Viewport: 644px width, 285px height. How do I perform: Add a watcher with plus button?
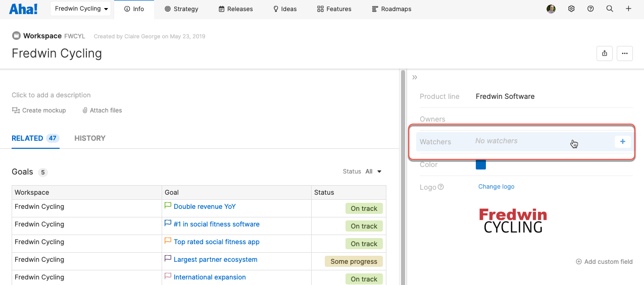point(623,142)
